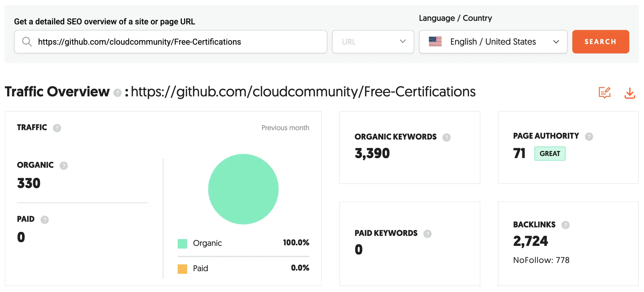Open the ORGANIC KEYWORDS help icon
The height and width of the screenshot is (292, 644).
point(446,137)
